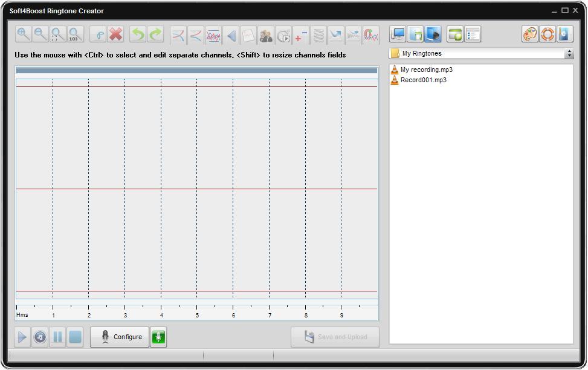The height and width of the screenshot is (370, 588).
Task: Delete selection with the red X icon
Action: pos(116,34)
